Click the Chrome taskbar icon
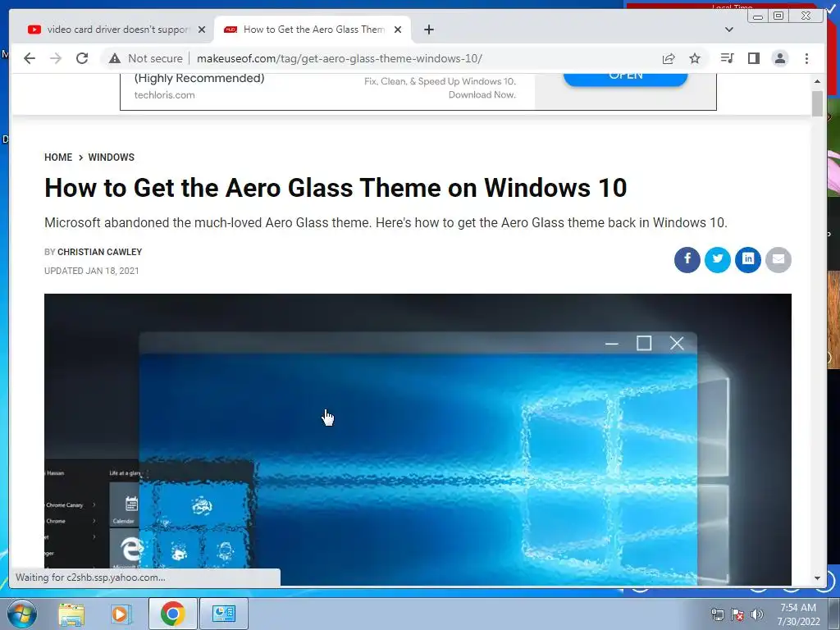840x630 pixels. tap(172, 614)
